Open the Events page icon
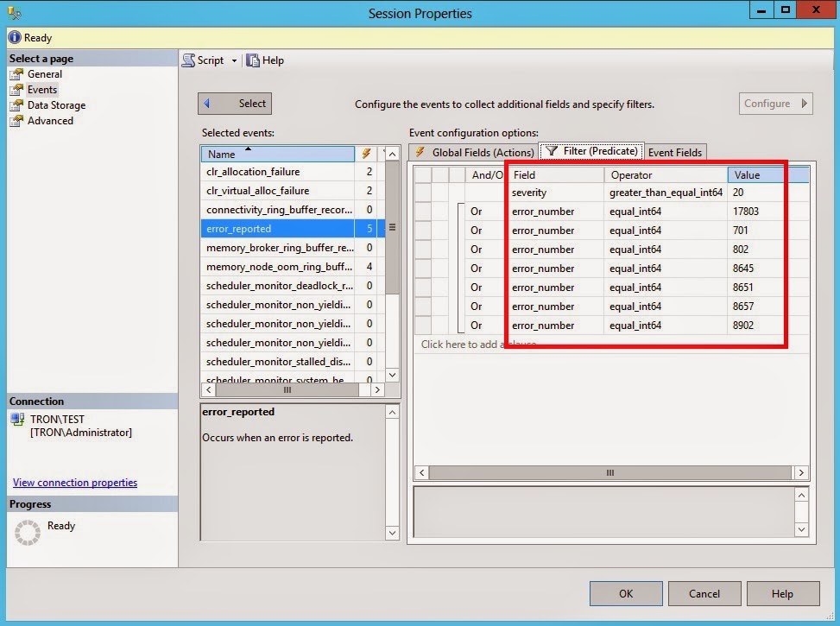The width and height of the screenshot is (840, 626). [x=16, y=90]
